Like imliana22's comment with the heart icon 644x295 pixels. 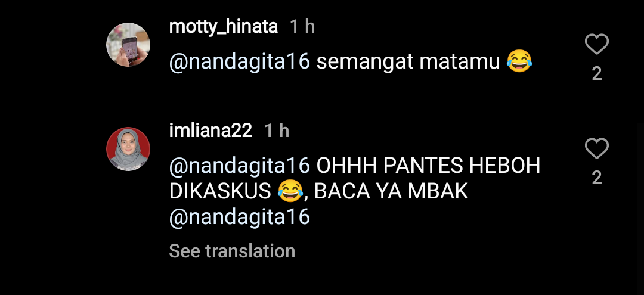(x=596, y=148)
